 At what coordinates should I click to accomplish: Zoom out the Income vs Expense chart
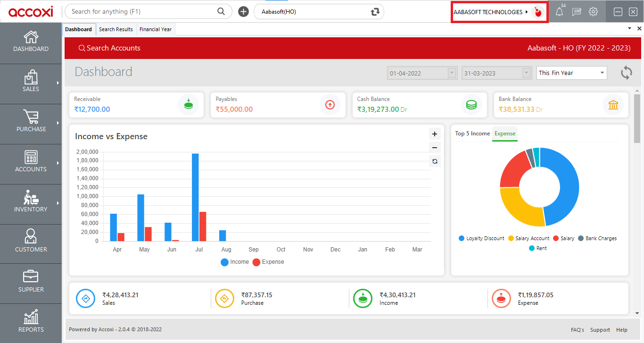[435, 147]
